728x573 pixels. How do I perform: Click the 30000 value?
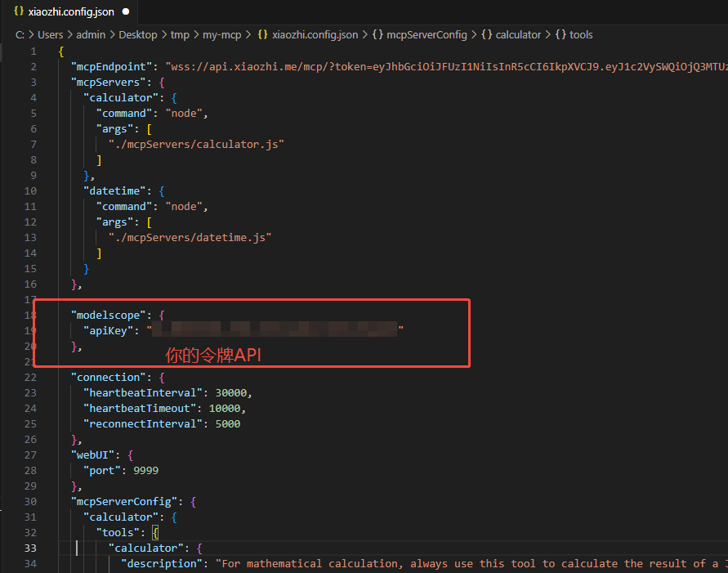pyautogui.click(x=230, y=393)
